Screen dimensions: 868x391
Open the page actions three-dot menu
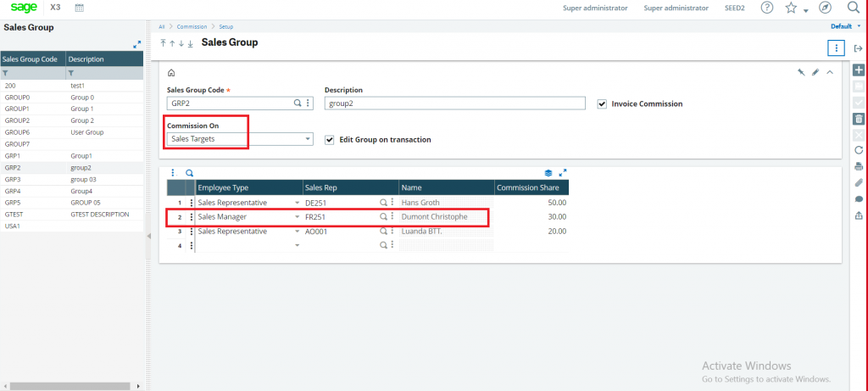click(x=836, y=48)
